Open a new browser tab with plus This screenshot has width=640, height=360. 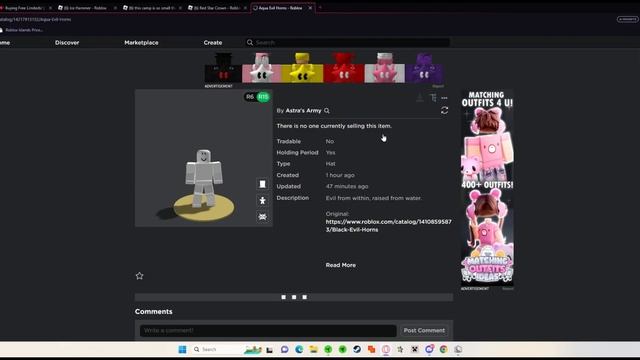(320, 8)
